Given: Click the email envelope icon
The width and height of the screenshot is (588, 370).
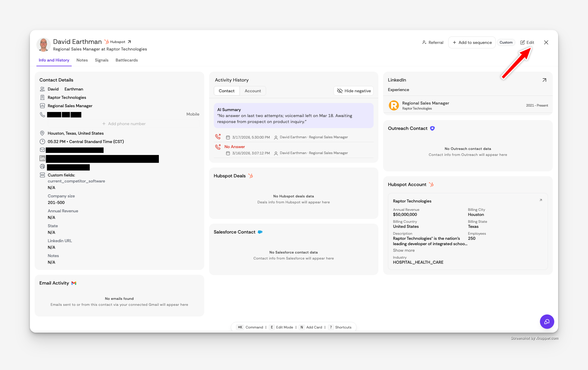Looking at the screenshot, I should click(42, 150).
